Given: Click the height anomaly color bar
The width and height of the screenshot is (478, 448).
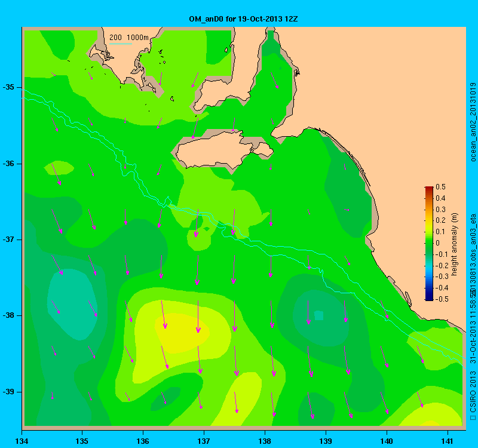Looking at the screenshot, I should 429,244.
